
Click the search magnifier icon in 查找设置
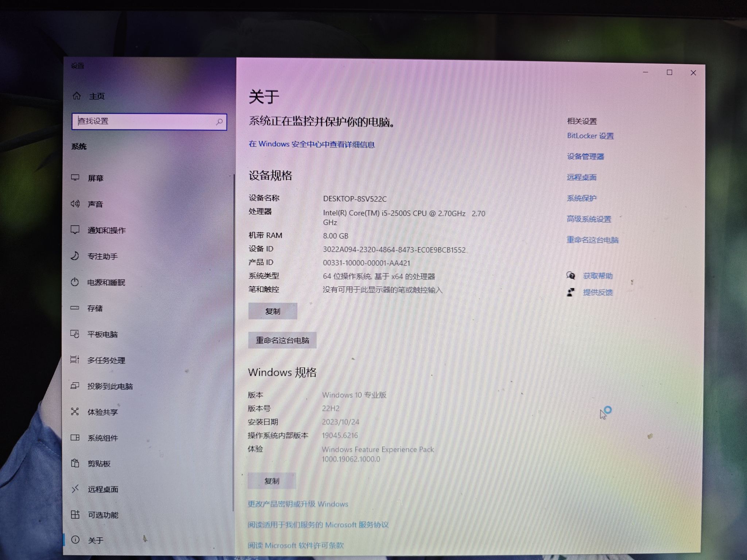click(x=219, y=122)
